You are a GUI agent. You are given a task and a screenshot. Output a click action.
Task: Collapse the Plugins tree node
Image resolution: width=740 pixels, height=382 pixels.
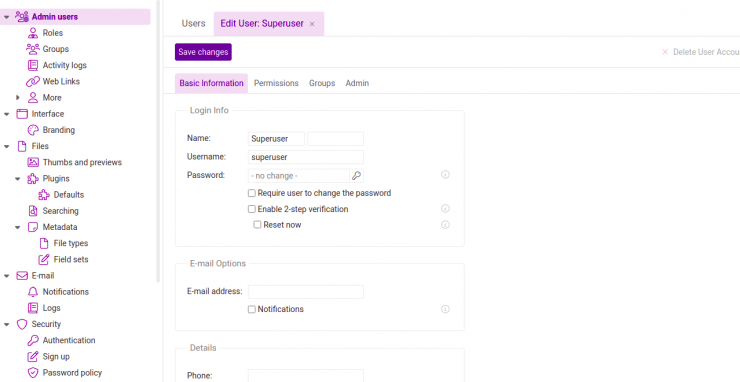coord(17,179)
